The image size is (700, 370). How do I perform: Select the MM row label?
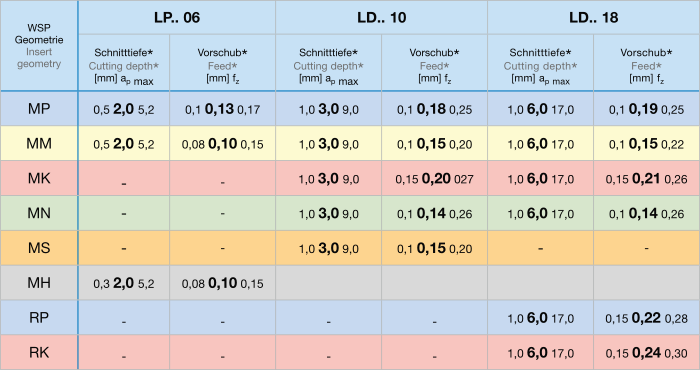click(x=39, y=143)
